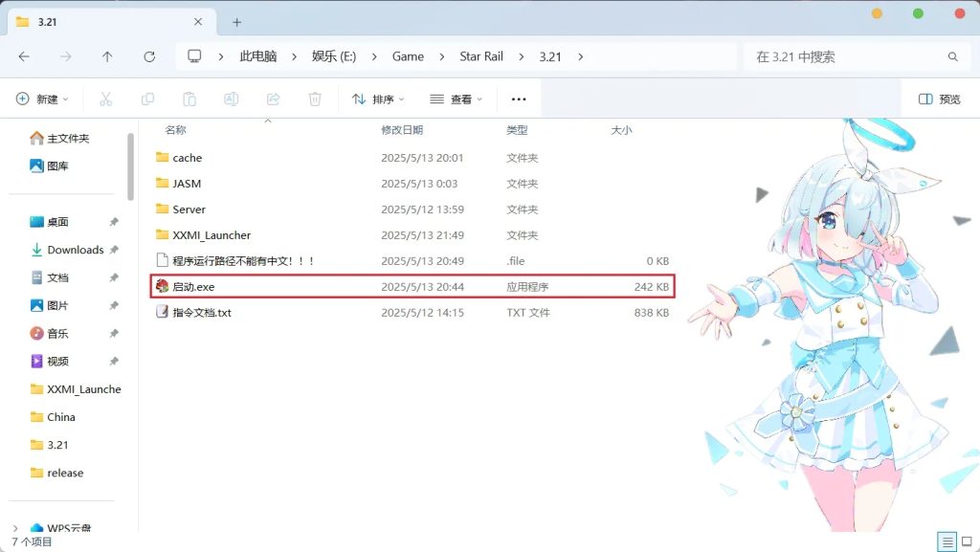Expand chevron after Game breadcrumb
980x552 pixels.
(x=442, y=56)
